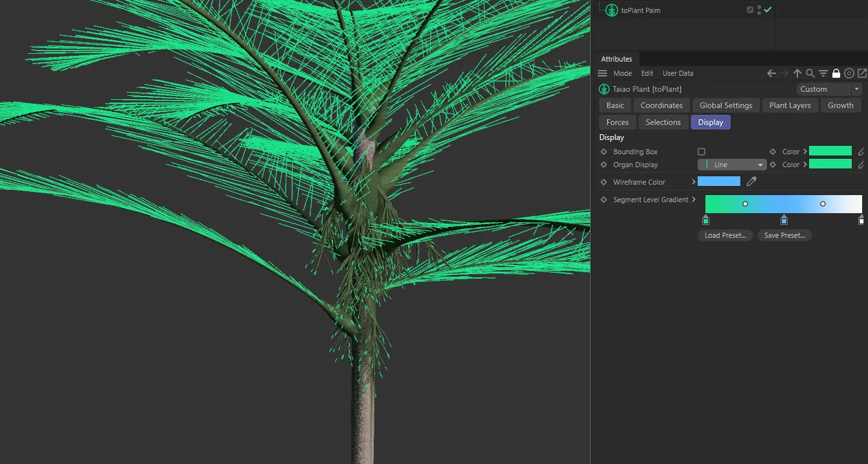Screen dimensions: 868x464
Task: Switch to the Plant Layers tab
Action: pos(790,105)
